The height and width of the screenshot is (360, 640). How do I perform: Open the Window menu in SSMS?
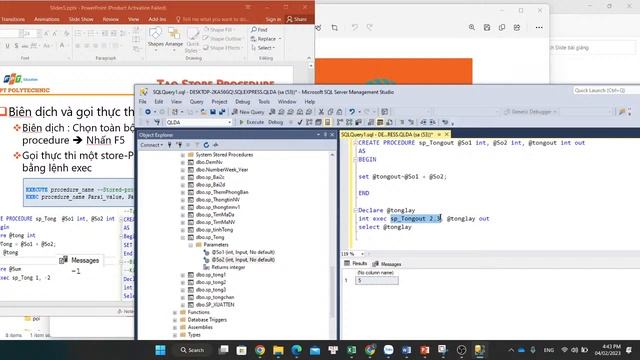pos(287,102)
